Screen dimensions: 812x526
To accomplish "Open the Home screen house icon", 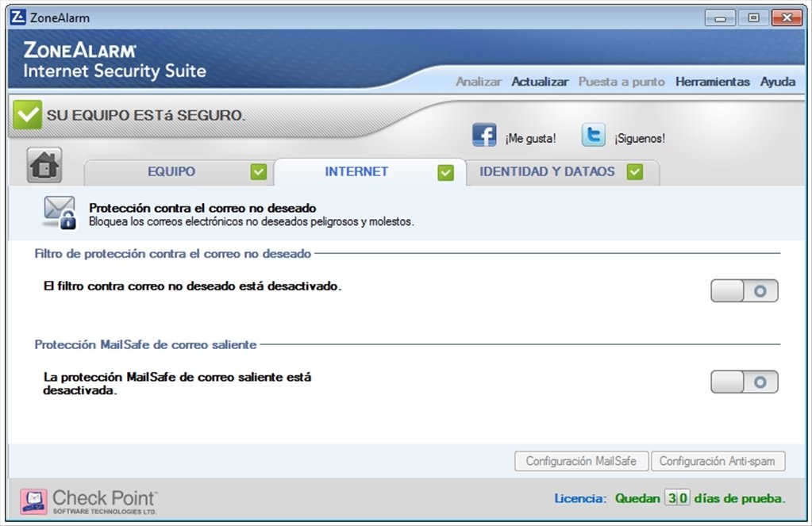I will click(x=44, y=165).
